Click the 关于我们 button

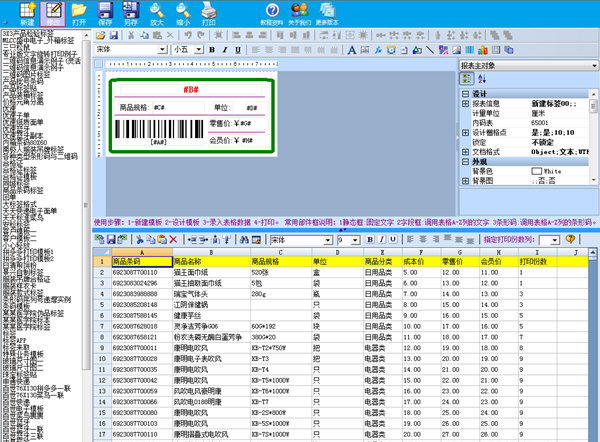(x=297, y=12)
